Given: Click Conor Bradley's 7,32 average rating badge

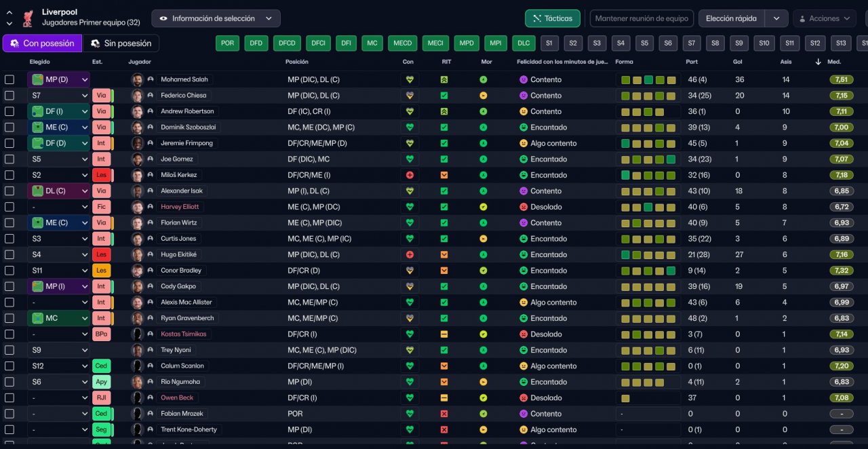Looking at the screenshot, I should [841, 271].
